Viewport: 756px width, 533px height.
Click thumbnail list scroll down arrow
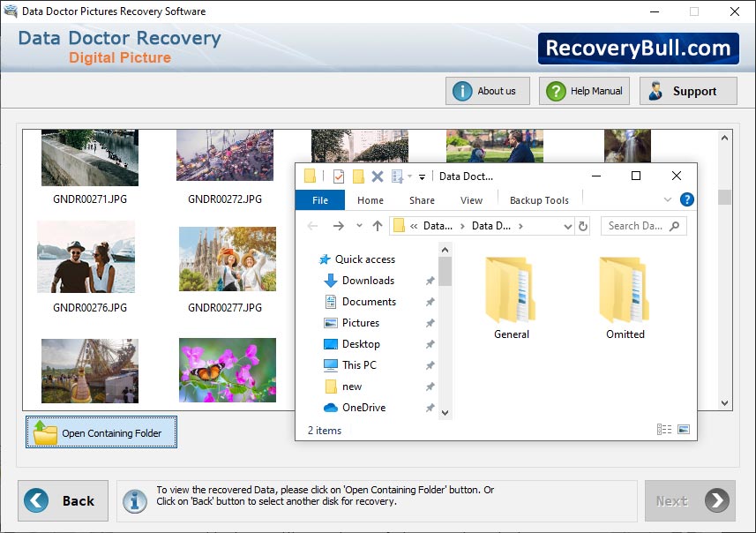click(724, 402)
